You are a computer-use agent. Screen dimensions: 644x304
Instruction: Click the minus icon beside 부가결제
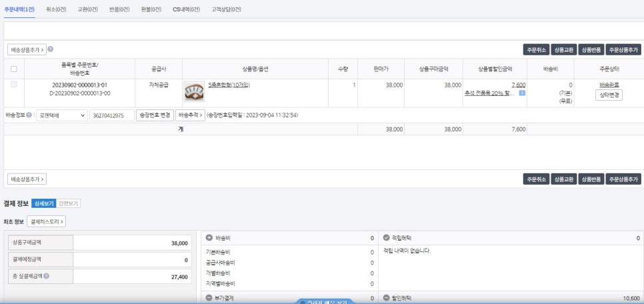point(209,298)
